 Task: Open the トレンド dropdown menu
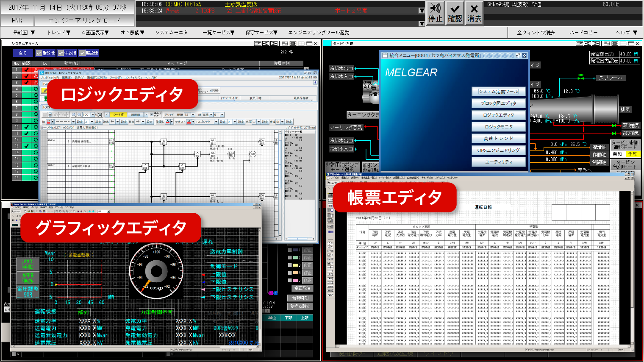(59, 33)
